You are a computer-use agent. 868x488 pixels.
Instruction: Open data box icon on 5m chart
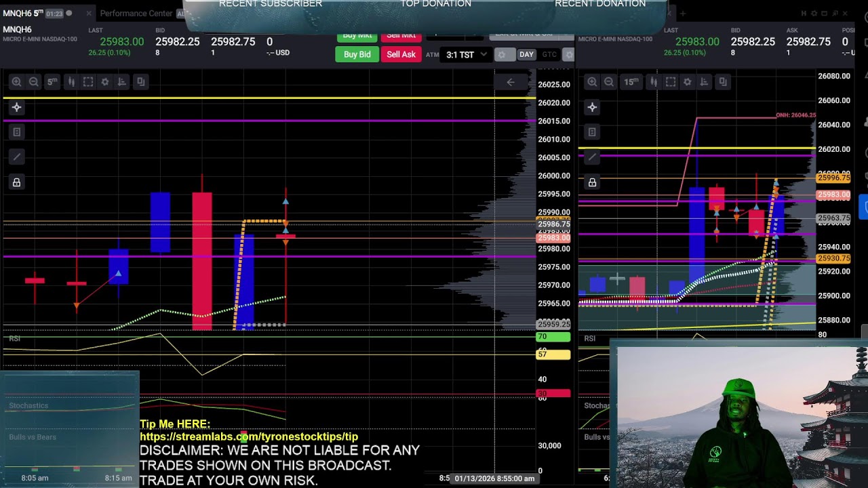16,132
